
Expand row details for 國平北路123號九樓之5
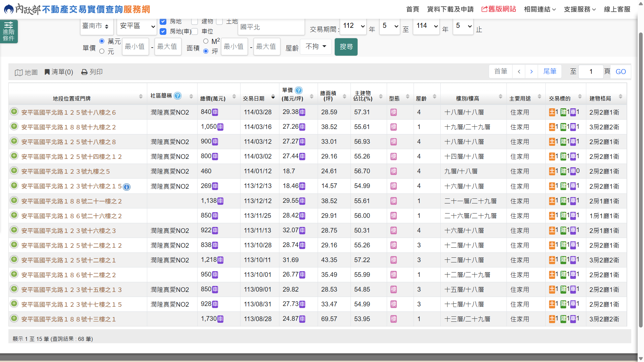coord(14,171)
